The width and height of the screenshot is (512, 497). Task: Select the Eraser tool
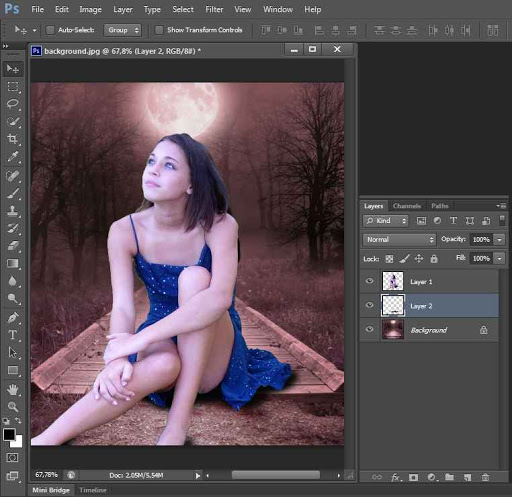pos(13,246)
